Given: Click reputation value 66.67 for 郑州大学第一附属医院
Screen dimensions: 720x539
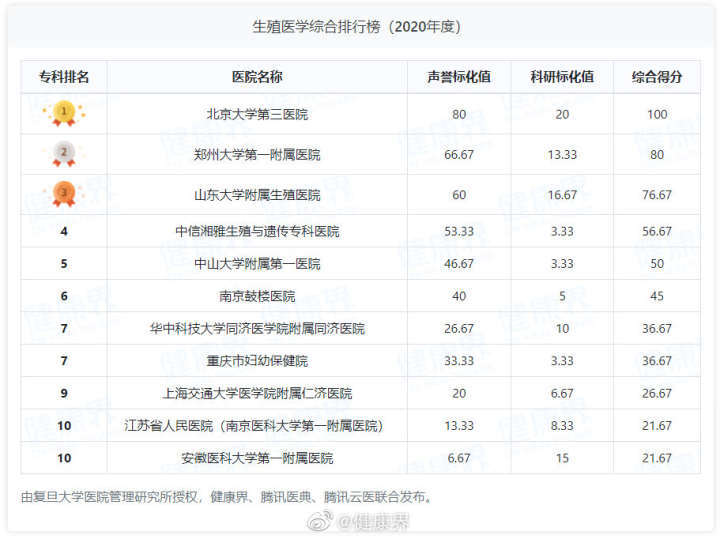Looking at the screenshot, I should [459, 155].
